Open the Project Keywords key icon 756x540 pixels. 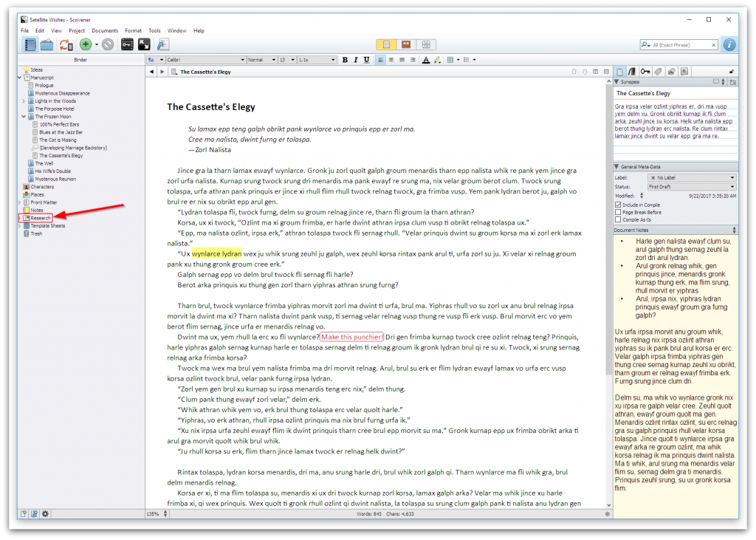click(x=127, y=44)
